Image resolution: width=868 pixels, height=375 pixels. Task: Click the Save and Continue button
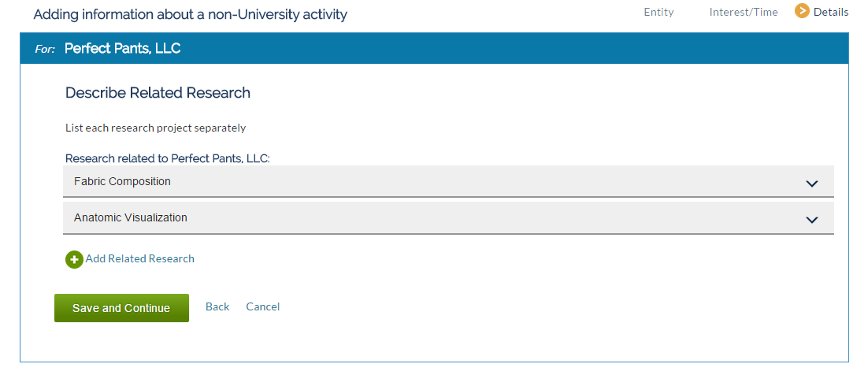[121, 308]
